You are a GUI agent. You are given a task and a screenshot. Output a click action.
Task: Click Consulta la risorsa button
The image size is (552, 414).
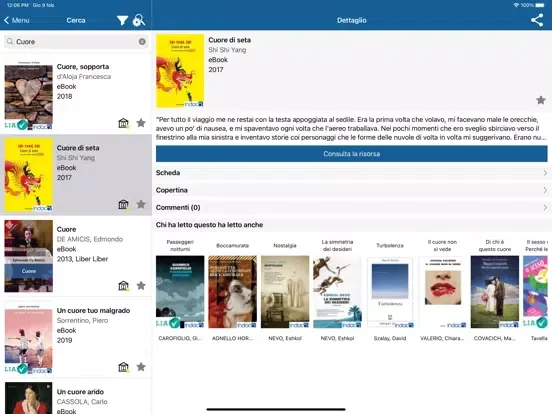[351, 154]
